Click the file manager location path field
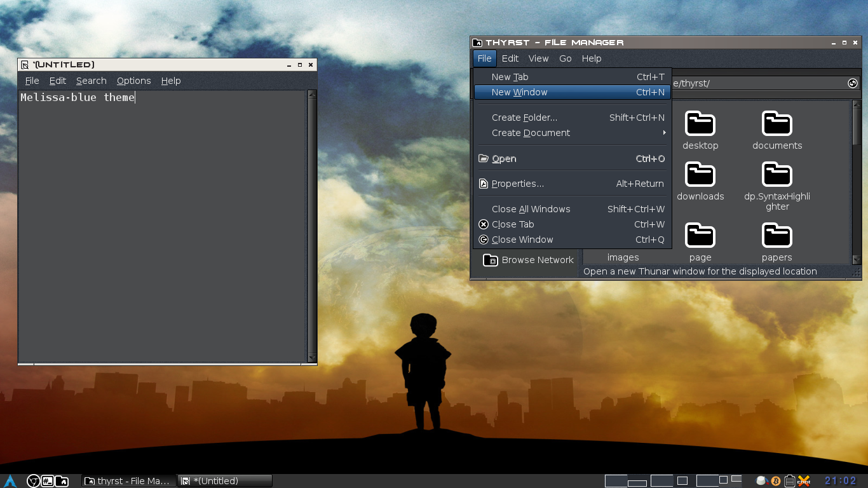Screen dimensions: 868x488 pos(759,83)
